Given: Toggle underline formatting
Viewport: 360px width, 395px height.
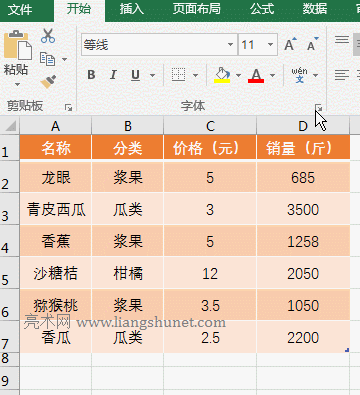Looking at the screenshot, I should [x=135, y=75].
